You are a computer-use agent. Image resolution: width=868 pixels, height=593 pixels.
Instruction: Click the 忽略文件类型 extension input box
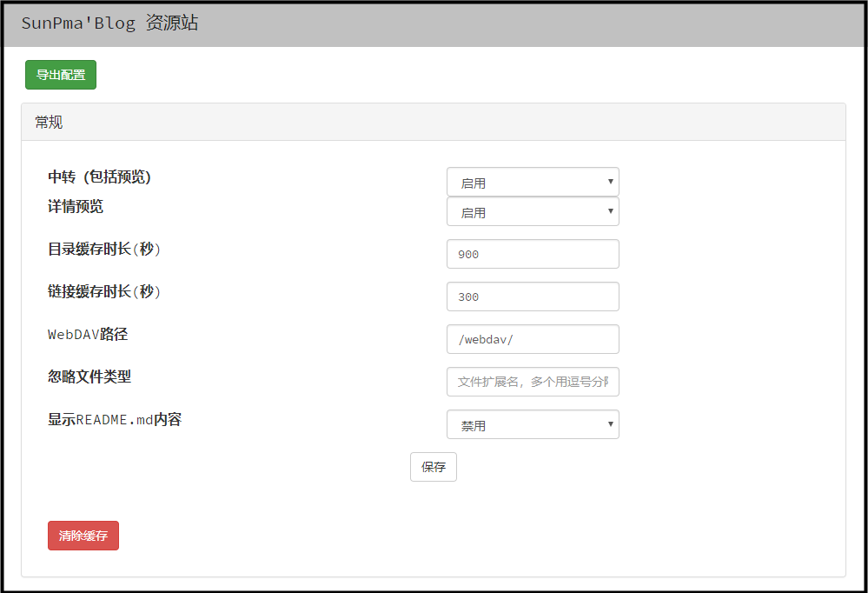tap(532, 382)
